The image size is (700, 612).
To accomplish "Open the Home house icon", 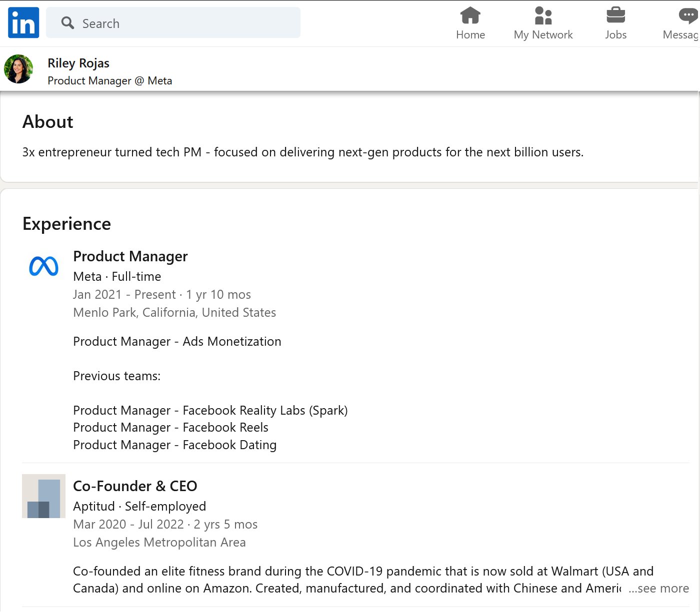I will [x=470, y=15].
